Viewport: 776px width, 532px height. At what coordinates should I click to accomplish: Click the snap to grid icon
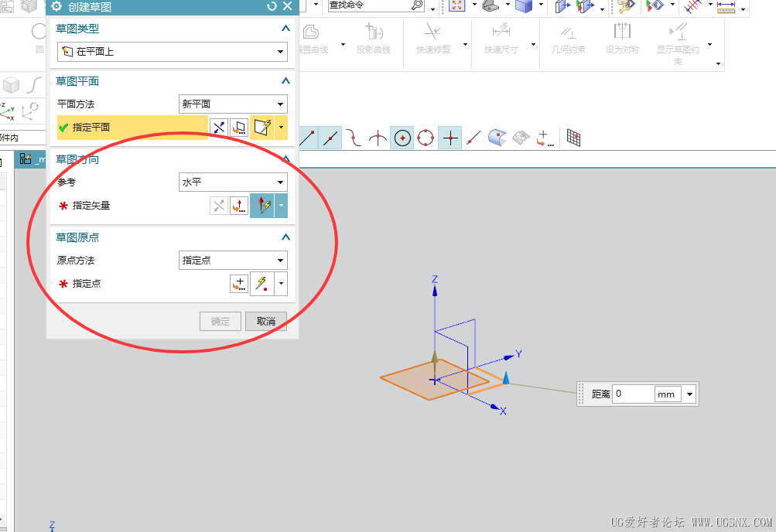click(573, 138)
